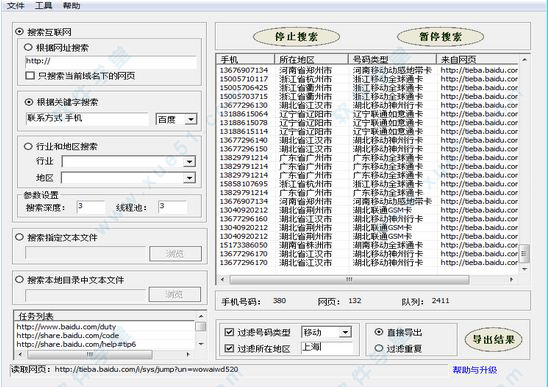This screenshot has height=387, width=548.
Task: Click the http:// URL input field
Action: pos(110,62)
